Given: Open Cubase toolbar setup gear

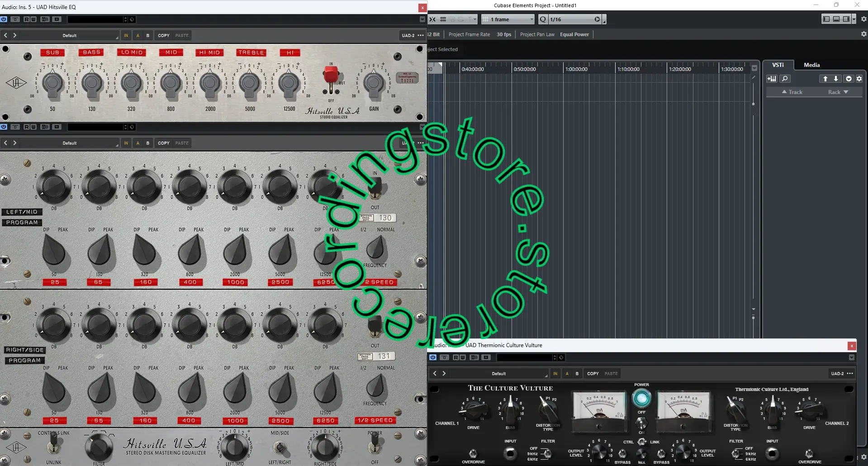Looking at the screenshot, I should (863, 19).
